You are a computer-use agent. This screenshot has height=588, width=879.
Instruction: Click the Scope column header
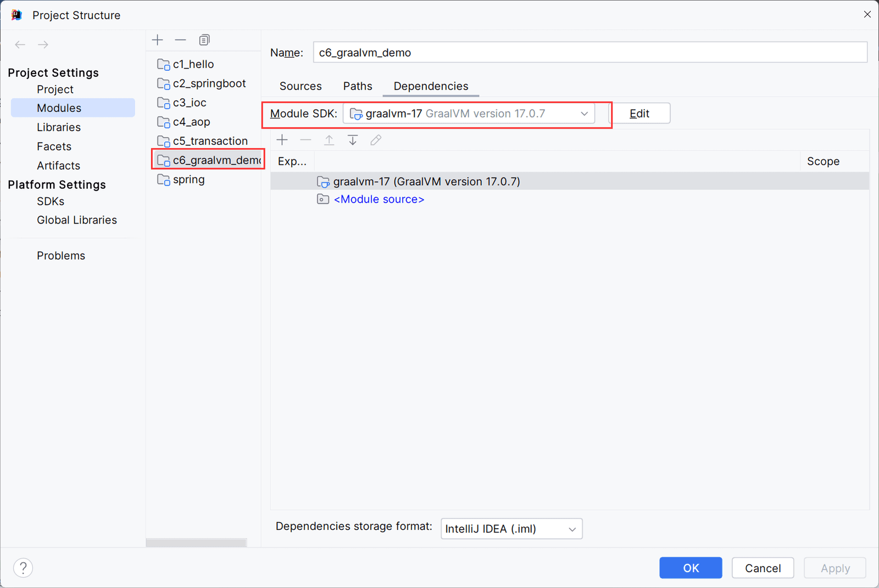pyautogui.click(x=823, y=161)
